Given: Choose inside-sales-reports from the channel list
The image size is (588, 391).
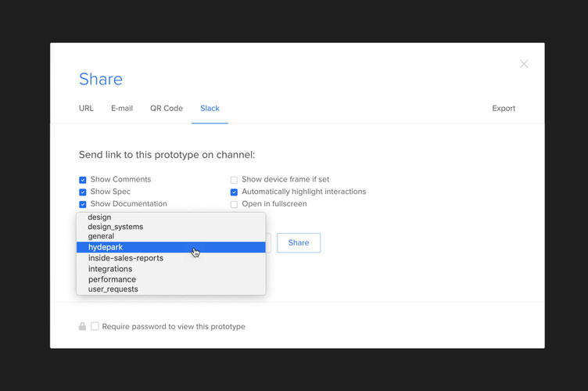Looking at the screenshot, I should 171,258.
